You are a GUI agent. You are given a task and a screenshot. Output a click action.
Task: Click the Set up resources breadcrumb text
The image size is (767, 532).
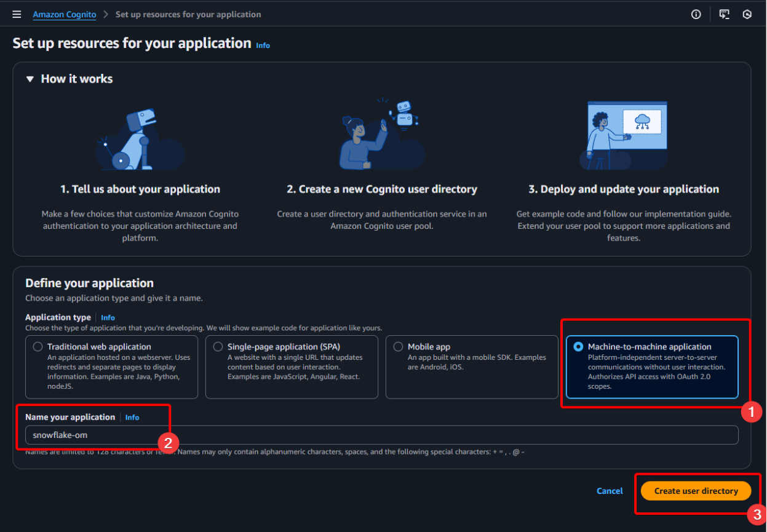click(188, 14)
